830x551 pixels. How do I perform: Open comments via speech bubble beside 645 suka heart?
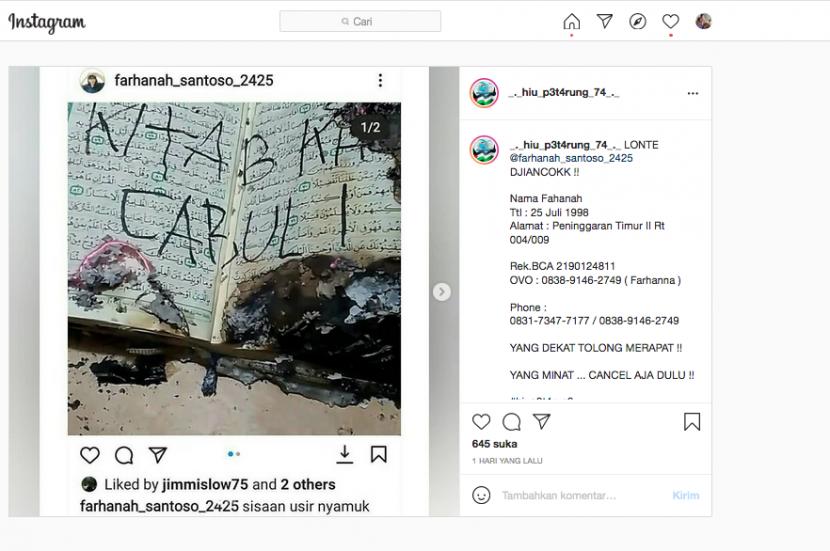click(x=511, y=422)
